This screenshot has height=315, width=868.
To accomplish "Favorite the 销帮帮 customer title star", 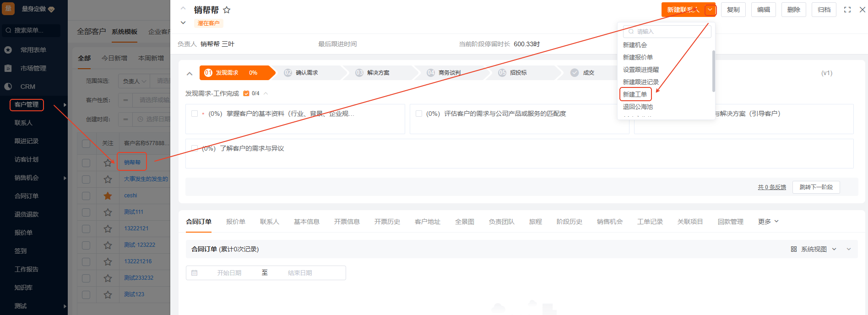I will [x=227, y=10].
